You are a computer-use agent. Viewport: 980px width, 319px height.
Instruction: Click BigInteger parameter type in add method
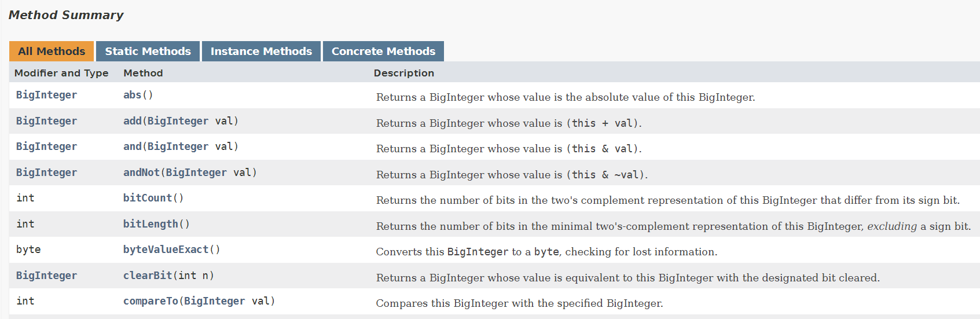click(178, 121)
